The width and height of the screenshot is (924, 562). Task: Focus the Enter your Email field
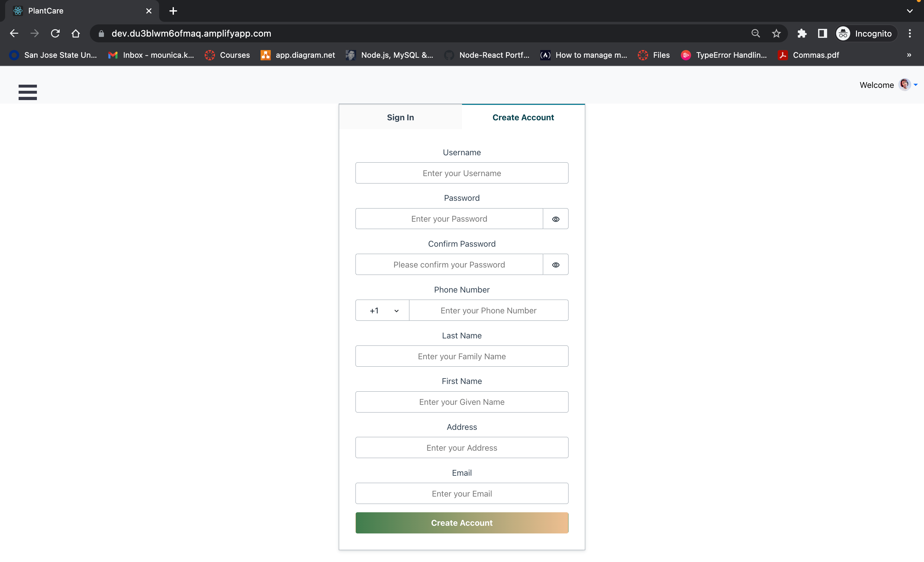[462, 493]
